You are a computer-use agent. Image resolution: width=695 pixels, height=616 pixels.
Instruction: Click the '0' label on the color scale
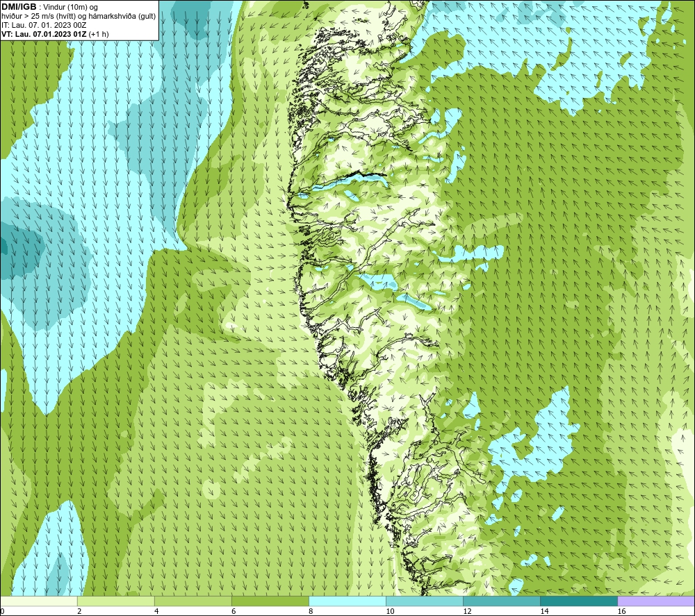click(x=2, y=611)
